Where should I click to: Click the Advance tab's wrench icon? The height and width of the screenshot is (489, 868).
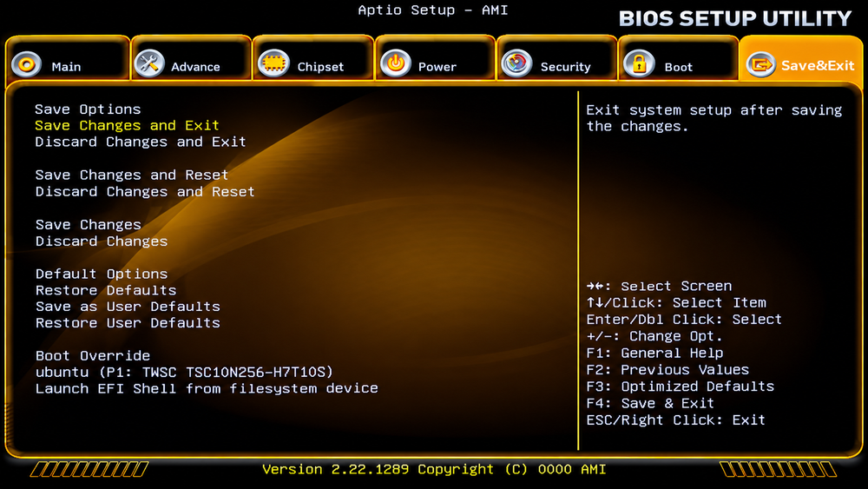click(x=149, y=63)
